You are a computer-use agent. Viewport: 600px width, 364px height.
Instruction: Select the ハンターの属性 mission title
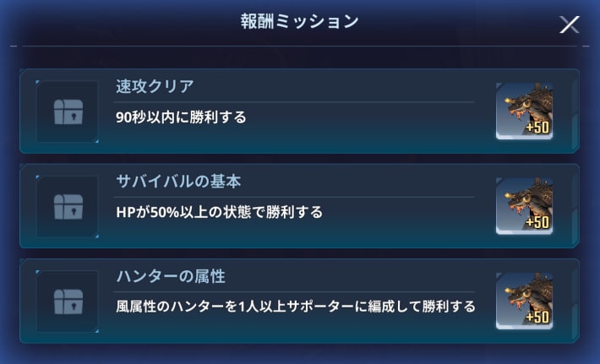(x=171, y=276)
